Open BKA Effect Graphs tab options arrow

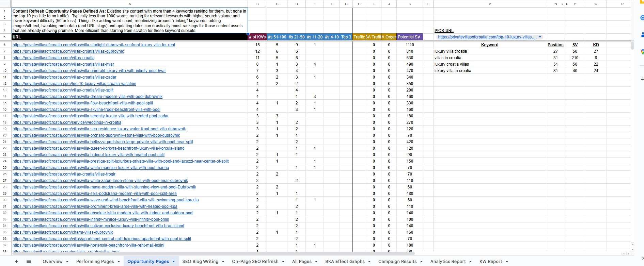tap(369, 262)
